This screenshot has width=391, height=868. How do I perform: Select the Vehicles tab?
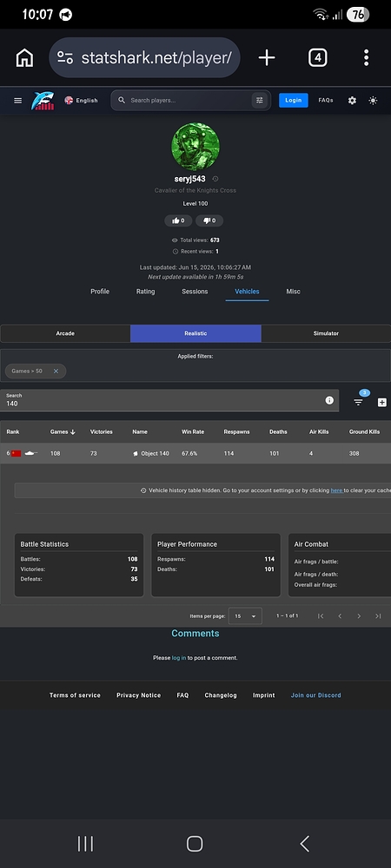point(247,292)
